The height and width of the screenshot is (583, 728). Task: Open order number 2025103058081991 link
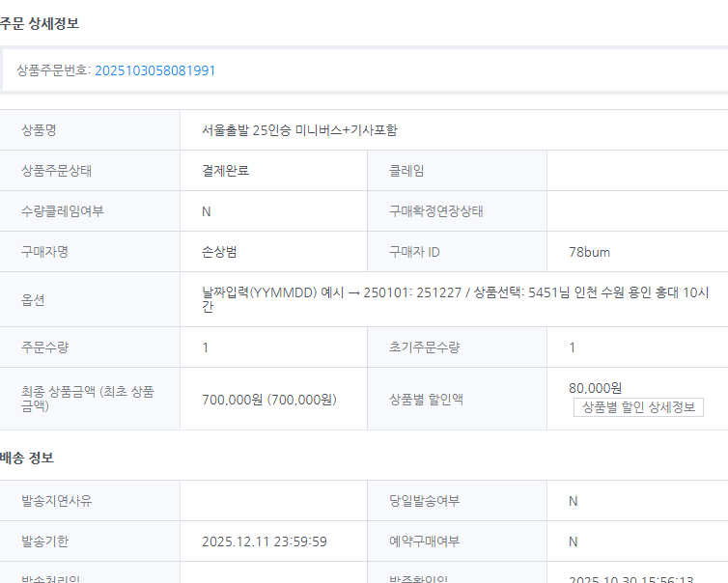coord(154,70)
